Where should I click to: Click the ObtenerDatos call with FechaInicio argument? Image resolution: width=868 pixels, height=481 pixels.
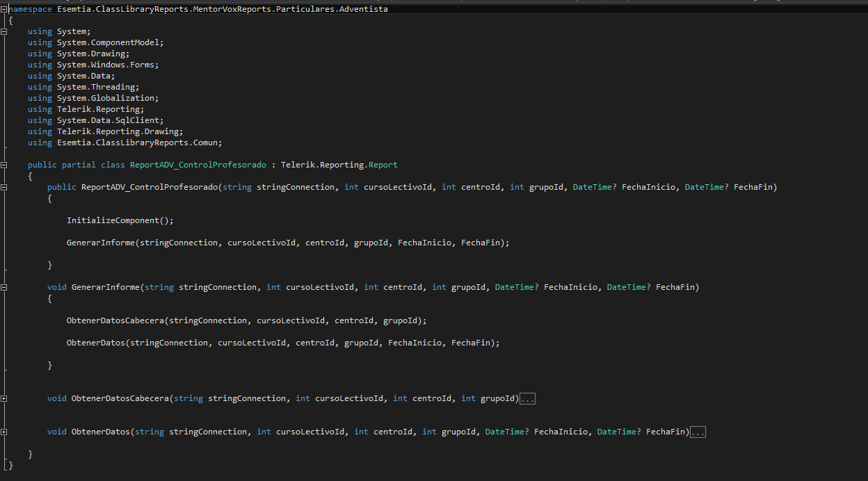[283, 343]
